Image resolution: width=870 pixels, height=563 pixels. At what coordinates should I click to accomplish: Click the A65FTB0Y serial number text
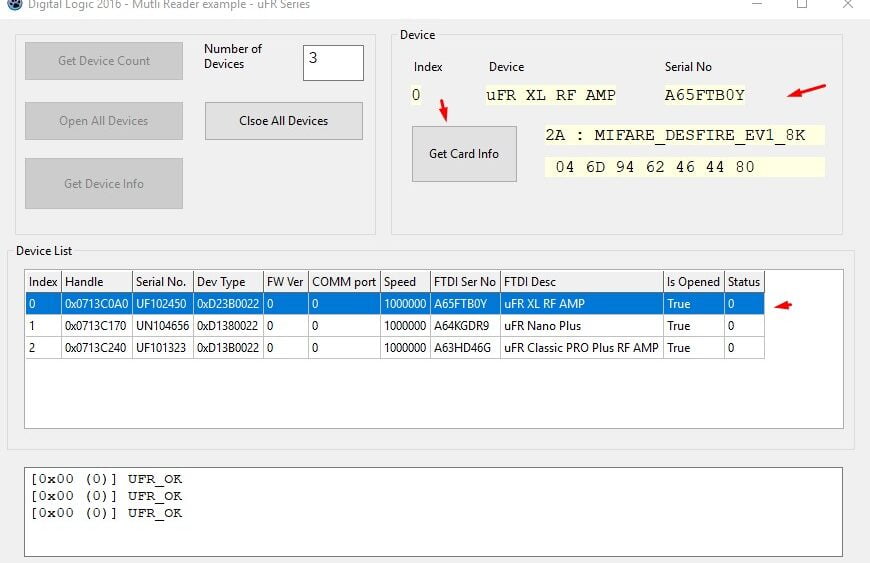click(x=705, y=95)
